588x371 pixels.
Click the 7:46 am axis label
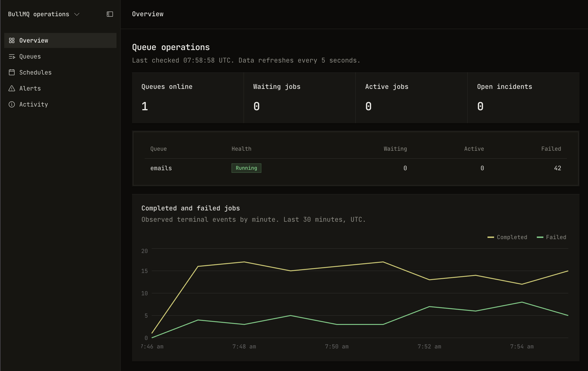tap(152, 347)
